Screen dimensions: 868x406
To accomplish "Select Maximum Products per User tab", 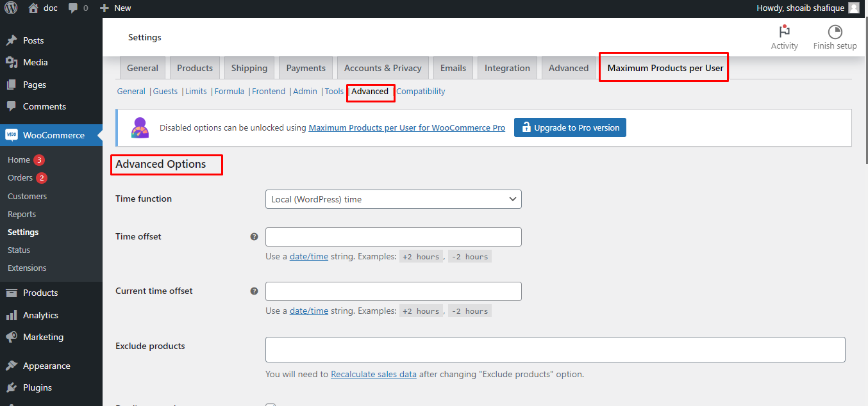I will pyautogui.click(x=665, y=68).
